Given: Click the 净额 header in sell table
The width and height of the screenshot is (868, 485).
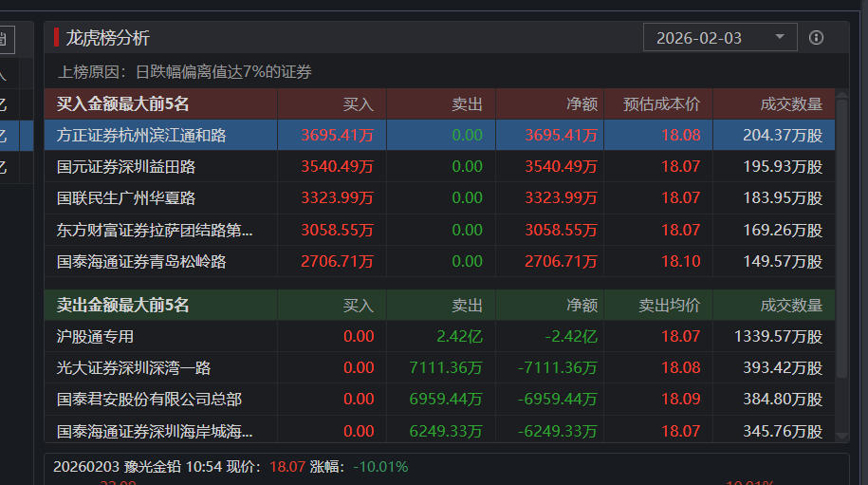Looking at the screenshot, I should (x=582, y=305).
